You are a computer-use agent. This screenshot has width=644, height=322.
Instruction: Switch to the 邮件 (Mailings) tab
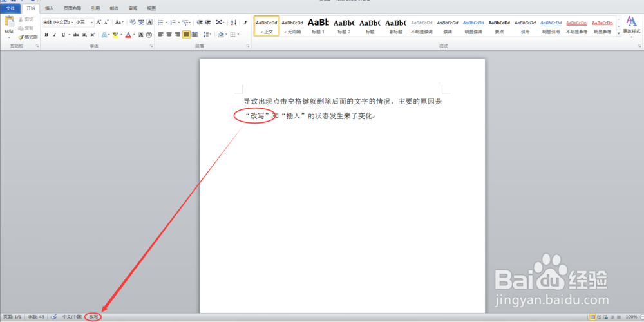[x=114, y=8]
